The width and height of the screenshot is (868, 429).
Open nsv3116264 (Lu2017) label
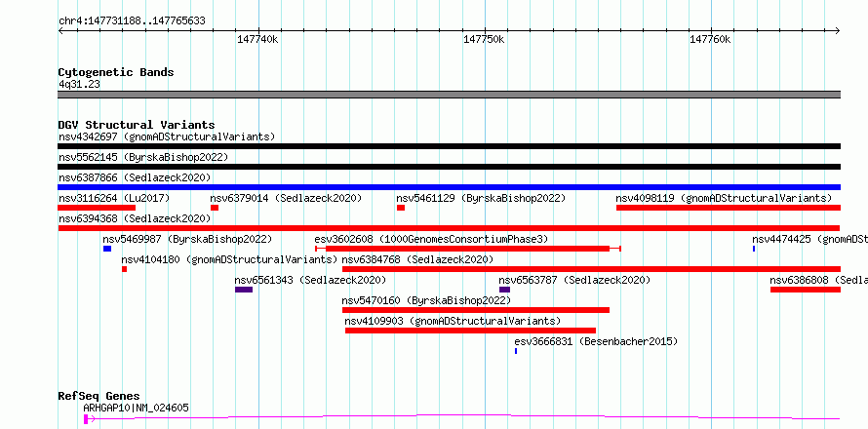click(114, 198)
